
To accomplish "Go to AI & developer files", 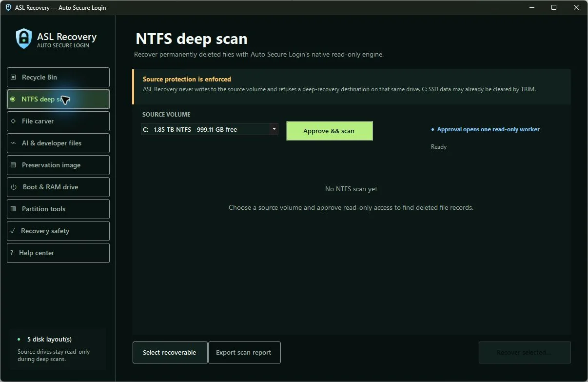I will [x=58, y=143].
